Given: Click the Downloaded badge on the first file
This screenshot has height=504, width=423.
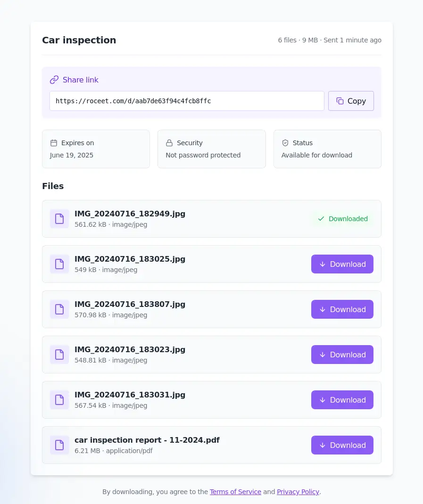Looking at the screenshot, I should 342,219.
